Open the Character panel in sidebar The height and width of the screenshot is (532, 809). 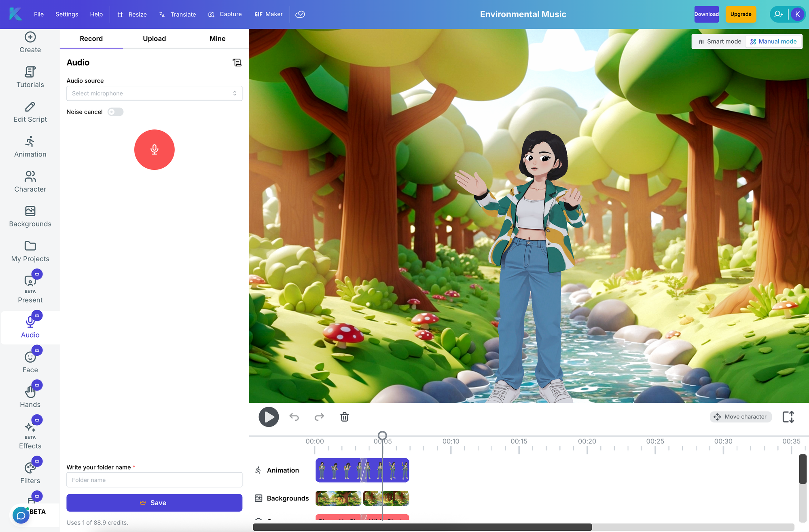pos(30,182)
